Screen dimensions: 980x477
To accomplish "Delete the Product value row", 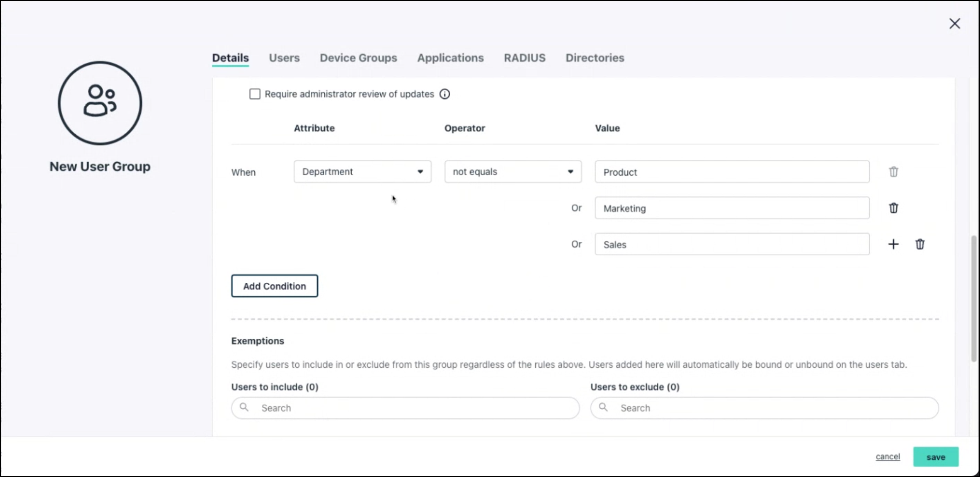I will pyautogui.click(x=893, y=172).
